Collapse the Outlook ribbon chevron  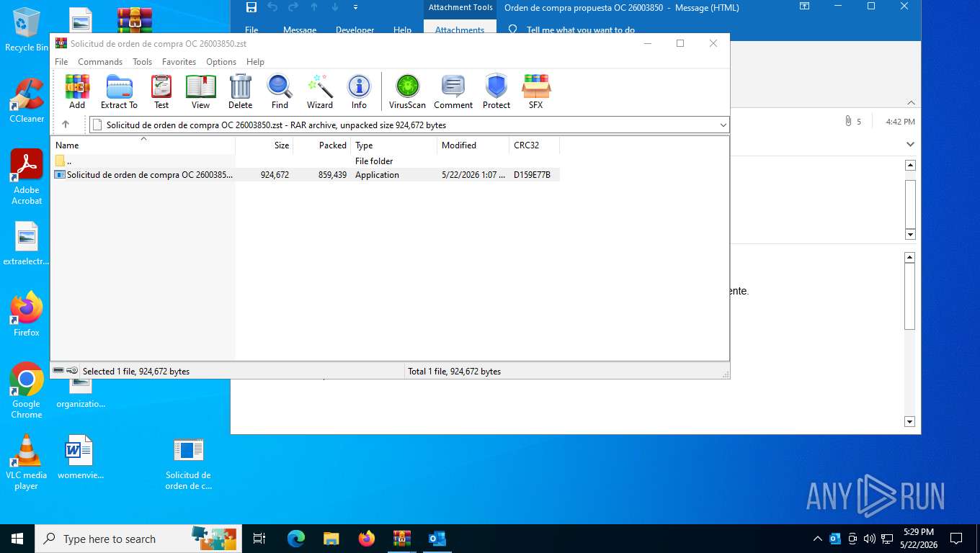911,103
